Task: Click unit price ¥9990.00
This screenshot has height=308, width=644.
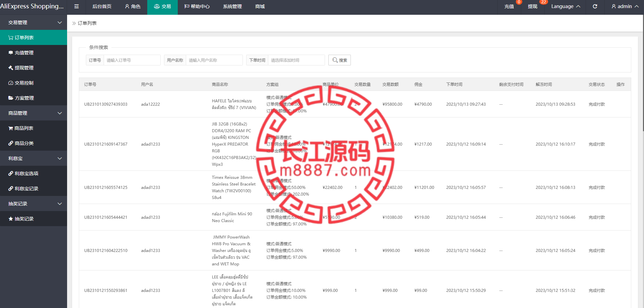Action: 331,251
